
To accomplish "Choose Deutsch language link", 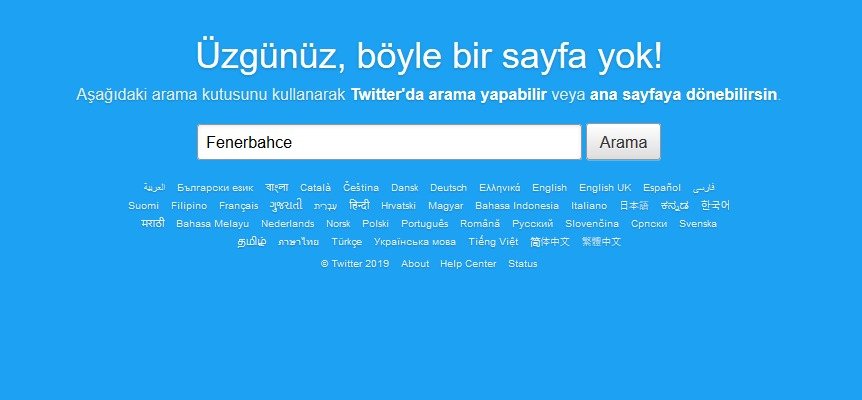I will [x=448, y=188].
